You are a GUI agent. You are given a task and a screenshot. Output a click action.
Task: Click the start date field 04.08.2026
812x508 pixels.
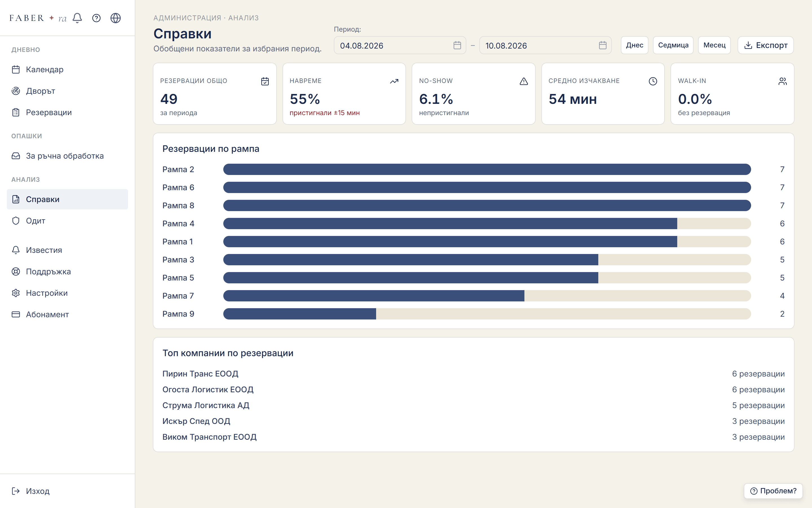400,45
